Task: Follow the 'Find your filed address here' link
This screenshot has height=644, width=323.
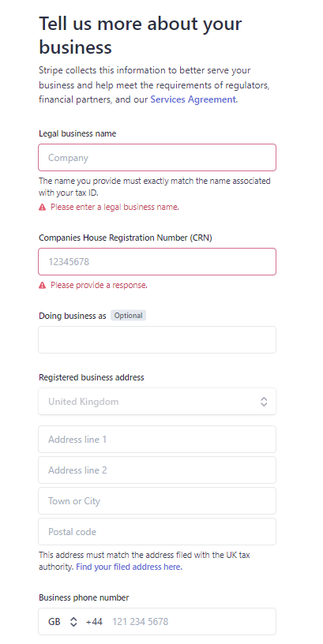Action: (129, 567)
